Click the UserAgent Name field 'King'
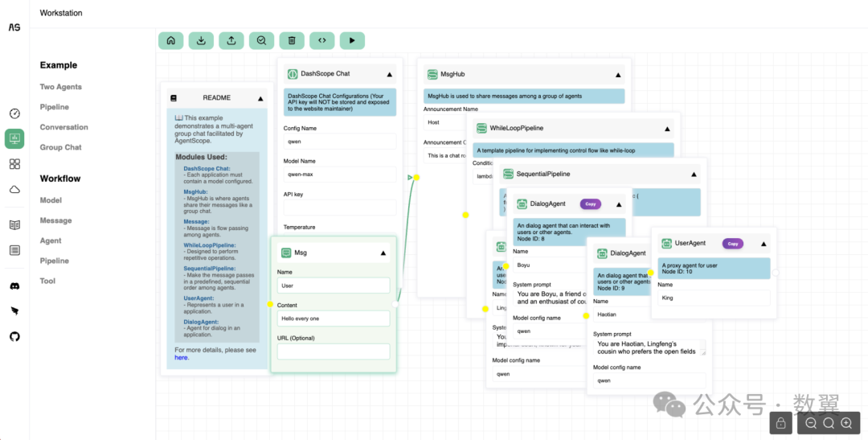This screenshot has width=868, height=440. [x=714, y=298]
